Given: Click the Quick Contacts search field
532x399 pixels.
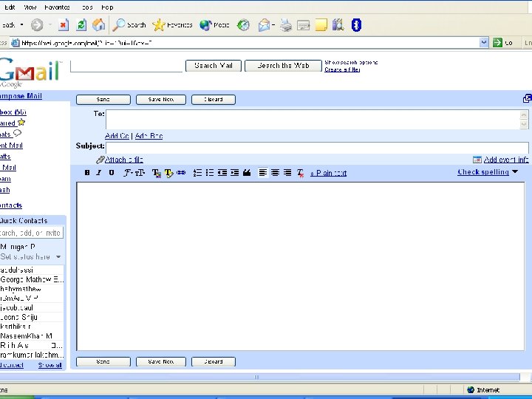Looking at the screenshot, I should [31, 233].
